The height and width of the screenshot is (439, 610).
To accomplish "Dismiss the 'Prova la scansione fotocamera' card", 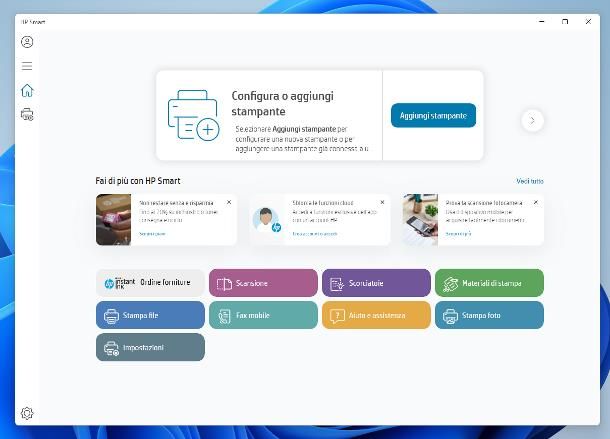I will click(536, 202).
